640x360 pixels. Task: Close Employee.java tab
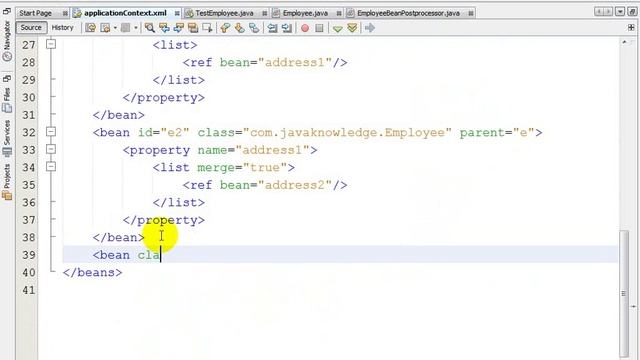pyautogui.click(x=339, y=13)
